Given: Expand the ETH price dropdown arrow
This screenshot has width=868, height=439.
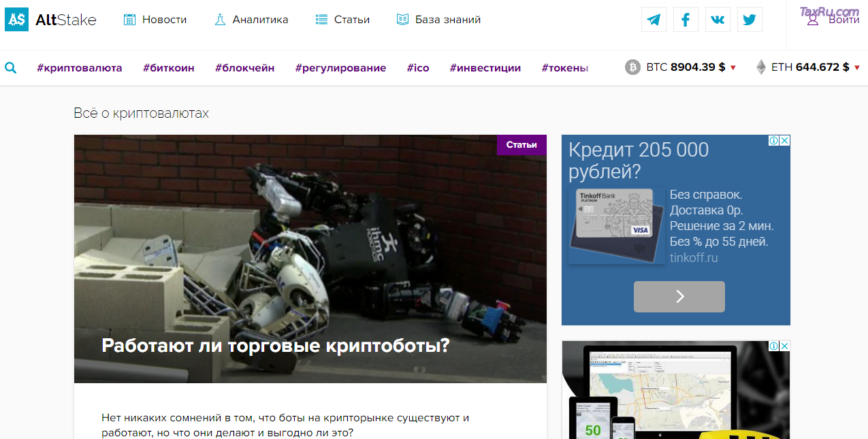Looking at the screenshot, I should (x=857, y=68).
